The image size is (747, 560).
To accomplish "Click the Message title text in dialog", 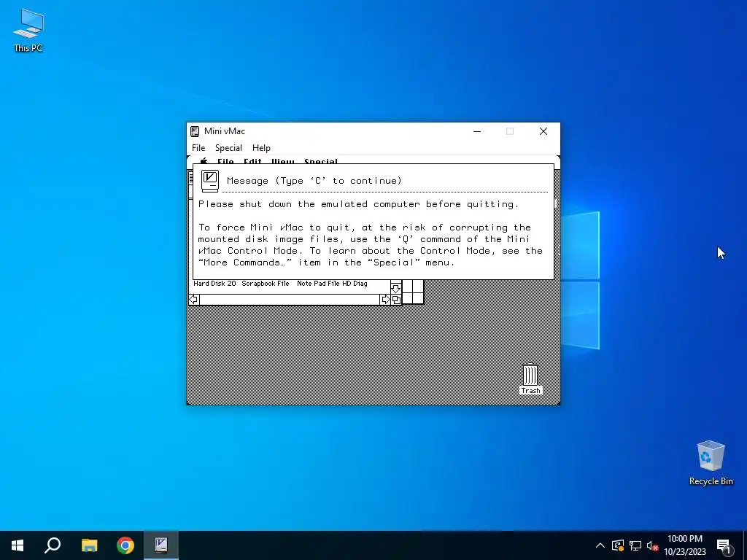I will [314, 181].
